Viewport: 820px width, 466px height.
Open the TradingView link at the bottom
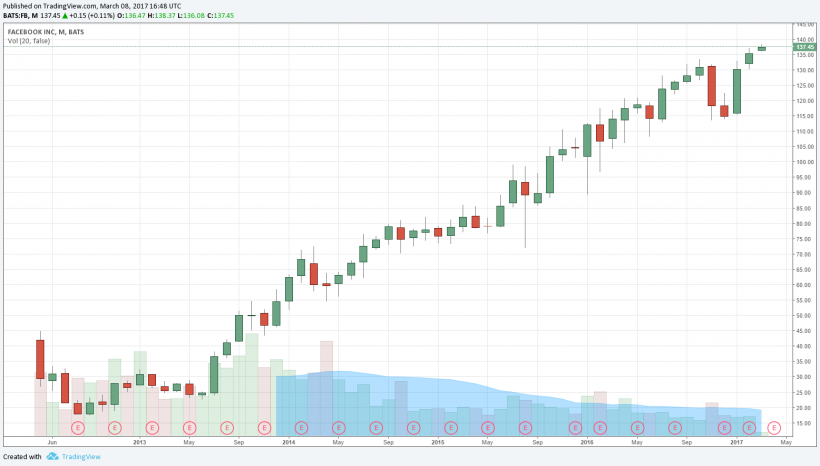point(81,457)
